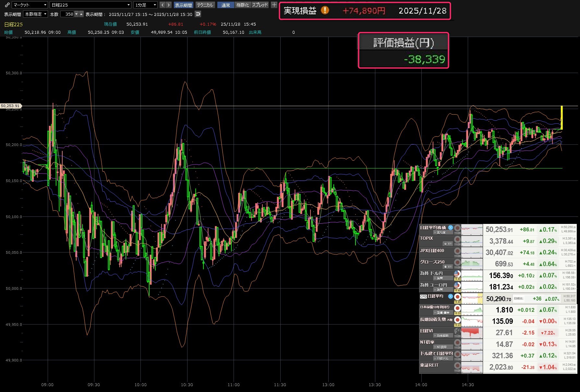Screen dimensions: 580x392
Task: Switch chart mode to 指数化
Action: click(242, 5)
